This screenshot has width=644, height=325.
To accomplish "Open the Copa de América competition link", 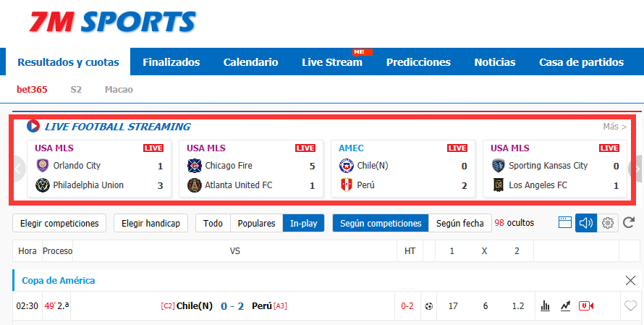I will coord(59,281).
